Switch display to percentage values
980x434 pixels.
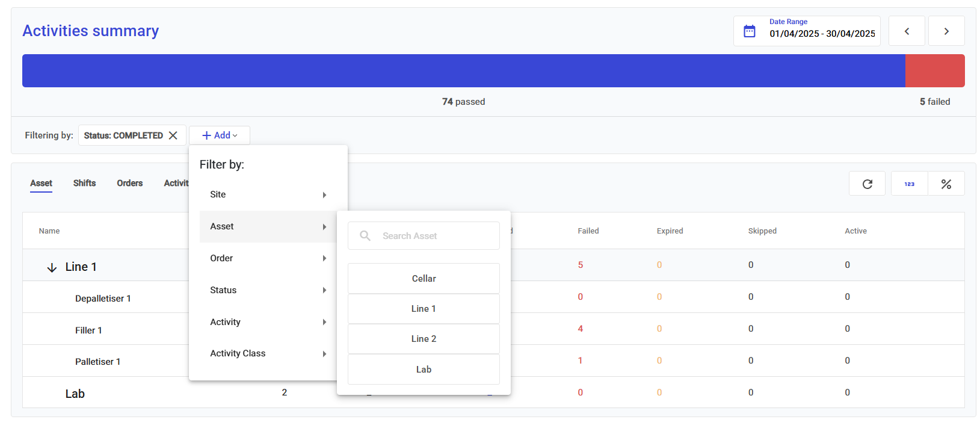[x=946, y=184]
